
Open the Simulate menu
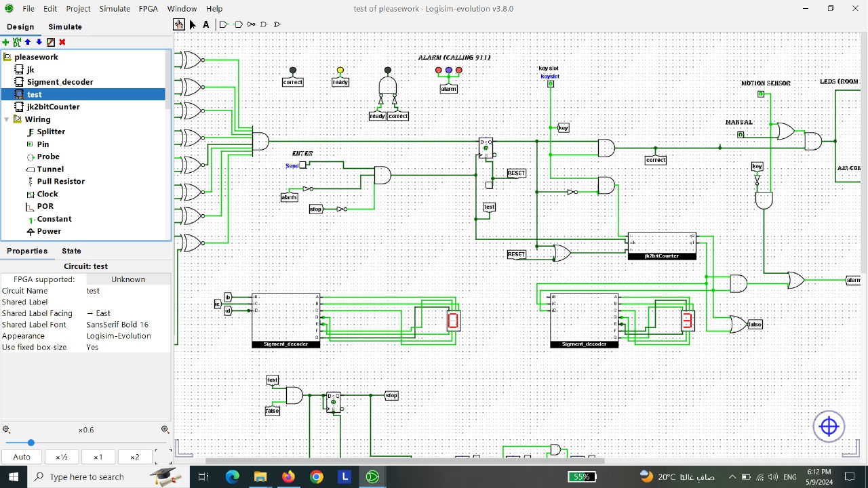[115, 9]
